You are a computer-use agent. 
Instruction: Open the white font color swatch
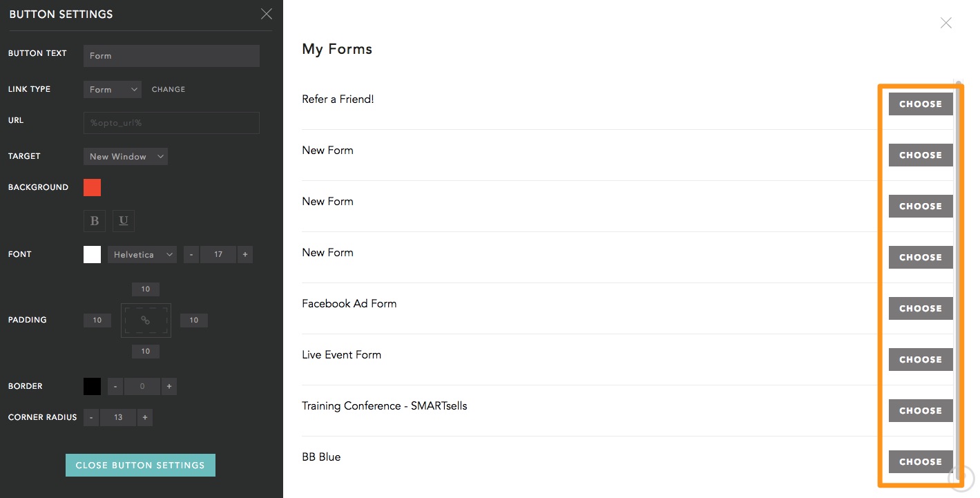tap(92, 254)
